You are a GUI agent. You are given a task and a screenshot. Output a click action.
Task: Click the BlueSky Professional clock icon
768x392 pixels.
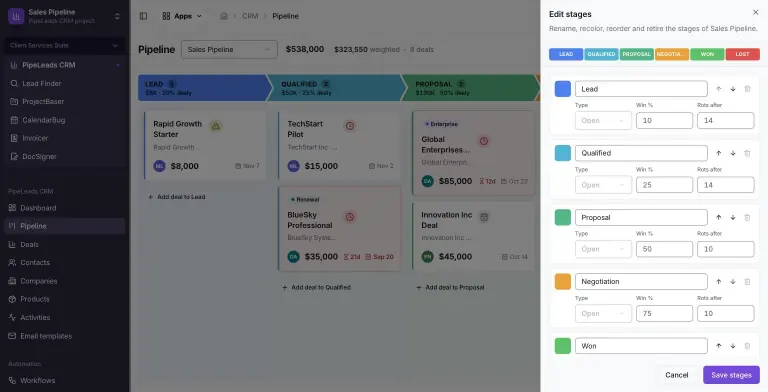click(350, 217)
